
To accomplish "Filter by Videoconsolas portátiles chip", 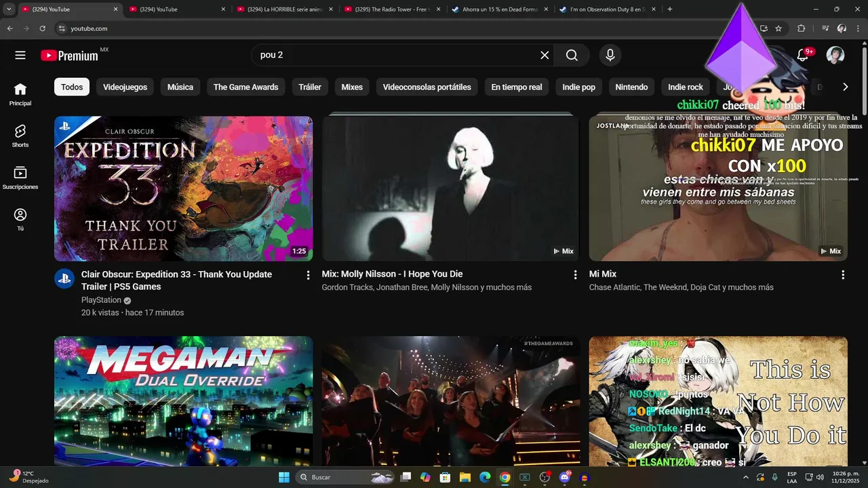I will coord(427,87).
